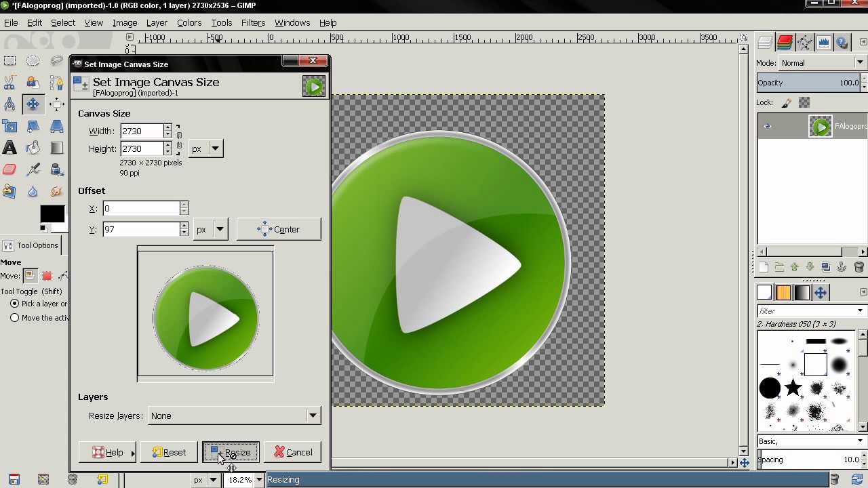Cancel the canvas size dialog

coord(293,452)
